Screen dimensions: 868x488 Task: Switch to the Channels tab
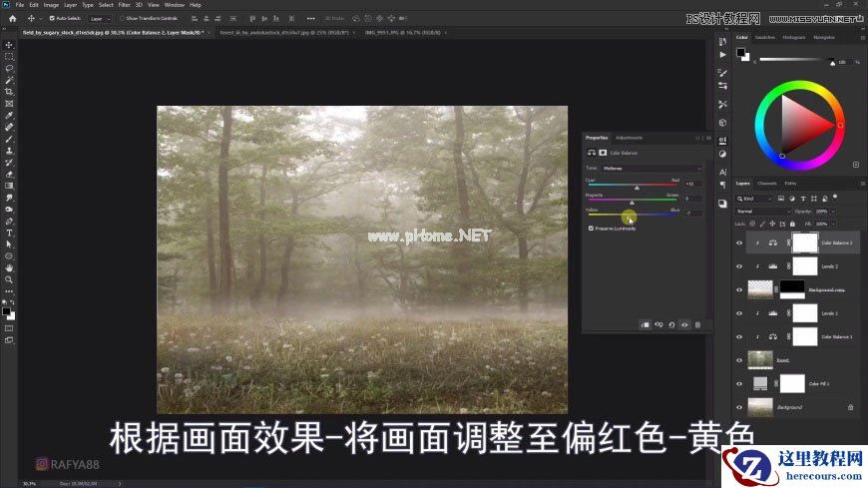[x=766, y=184]
